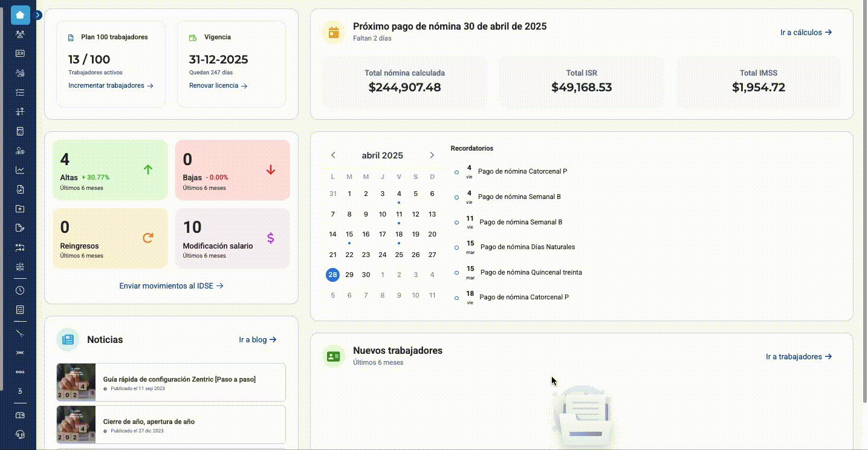The width and height of the screenshot is (868, 450).
Task: Open Guía rápida de configuración Zentric article
Action: click(x=171, y=382)
